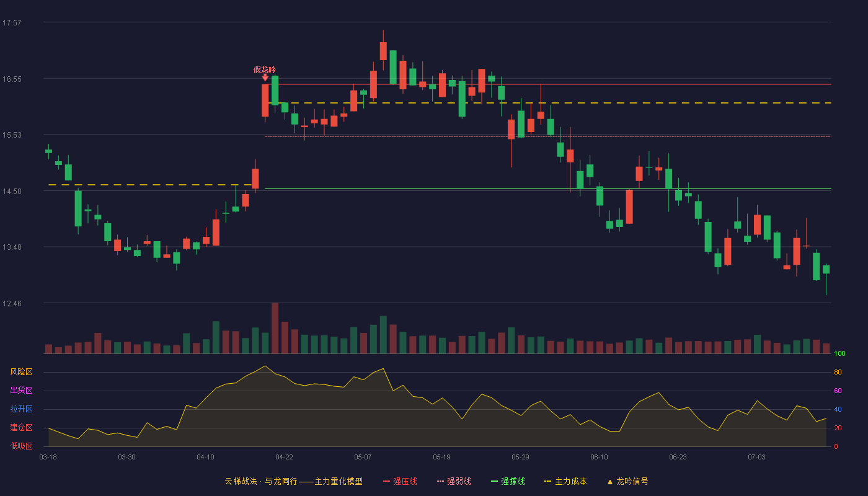Select the 建仓区 zone label

(x=21, y=428)
